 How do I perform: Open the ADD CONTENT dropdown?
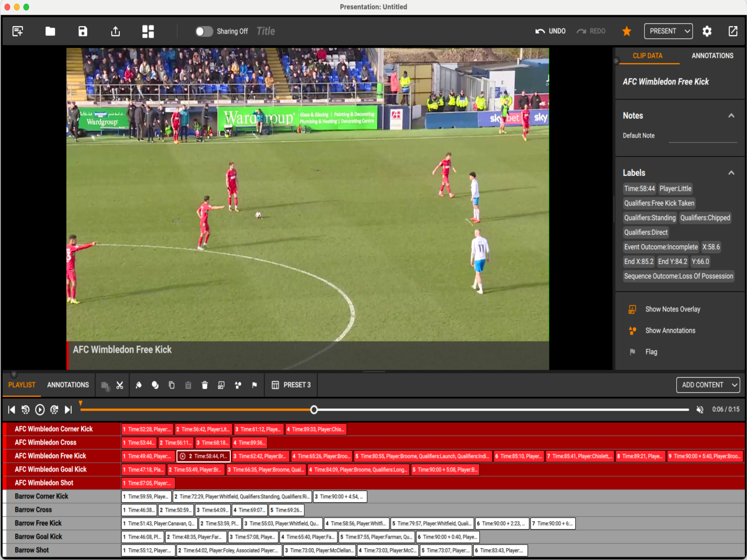[708, 385]
